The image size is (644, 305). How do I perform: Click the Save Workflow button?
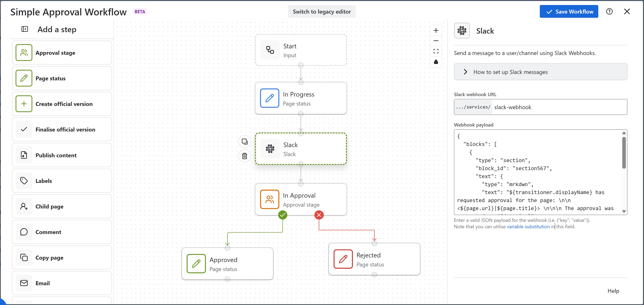[x=569, y=12]
